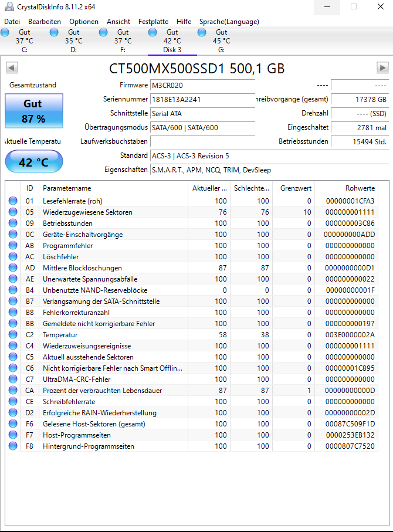
Task: Click the status icon for Unbenutzte NAND-Reserveblöcke
Action: click(x=13, y=290)
